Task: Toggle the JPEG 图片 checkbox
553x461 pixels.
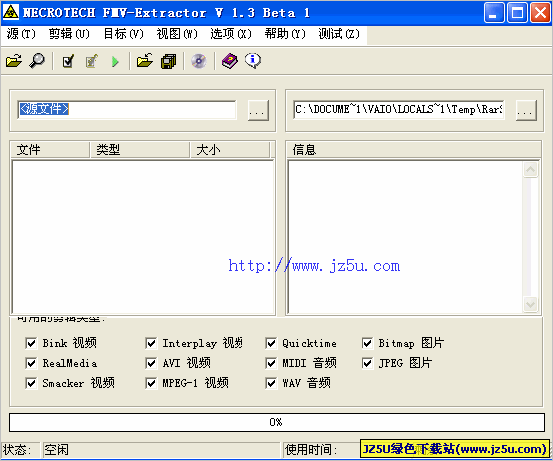Action: point(367,363)
